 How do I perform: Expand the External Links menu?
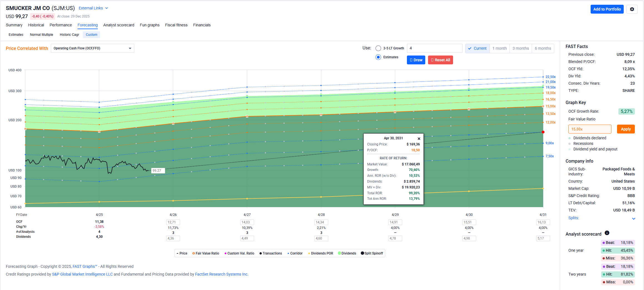[x=93, y=8]
